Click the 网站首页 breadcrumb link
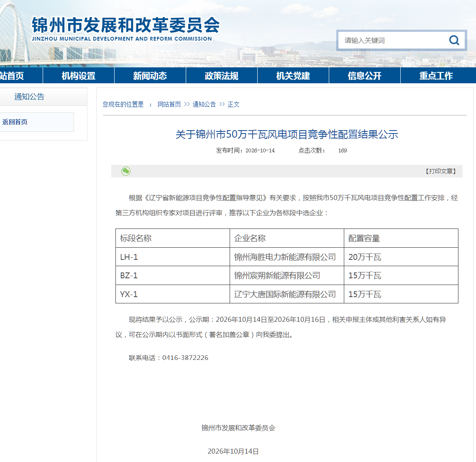This screenshot has width=476, height=462. coord(169,105)
